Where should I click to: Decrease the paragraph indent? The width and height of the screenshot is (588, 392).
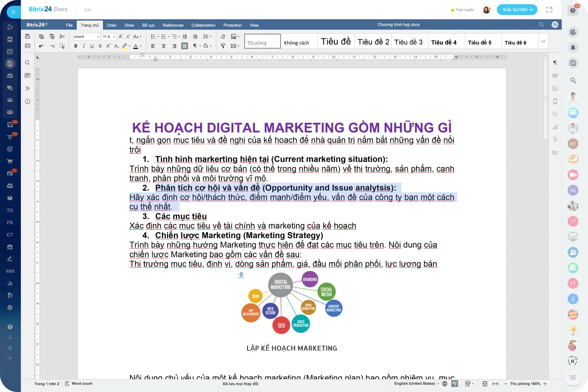coord(185,37)
